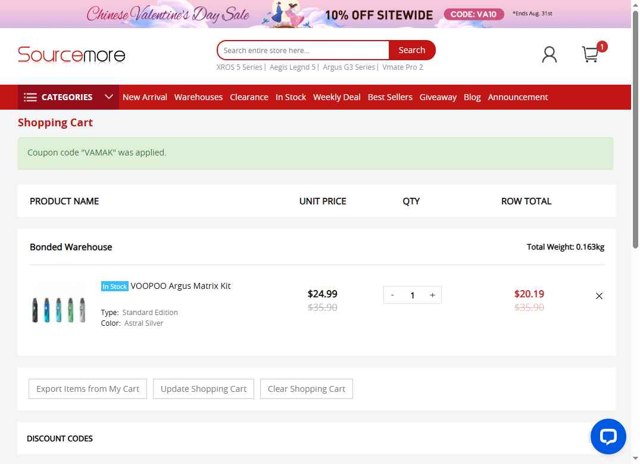Screen dimensions: 640x464
Task: Open XROS 5 Series suggestion
Action: tap(239, 67)
